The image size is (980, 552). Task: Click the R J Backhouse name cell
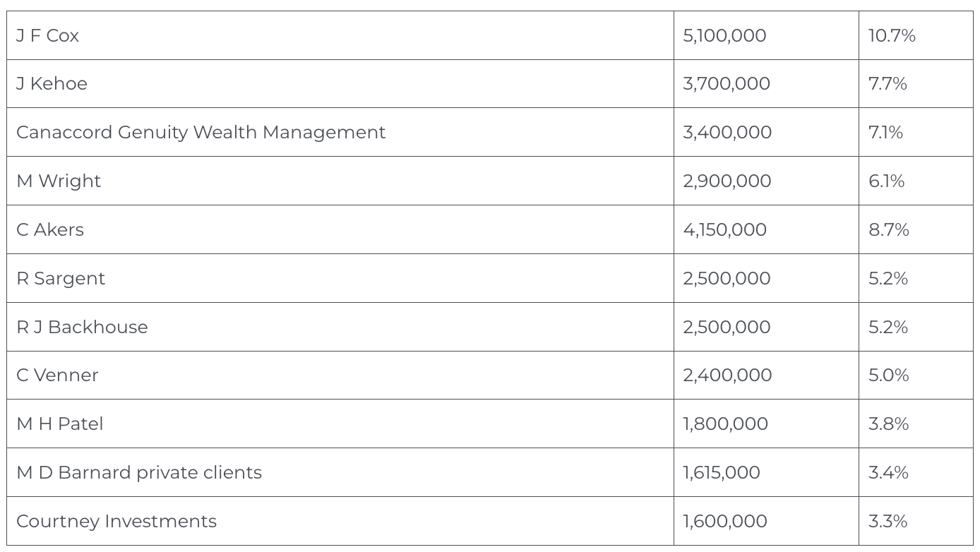(x=82, y=327)
